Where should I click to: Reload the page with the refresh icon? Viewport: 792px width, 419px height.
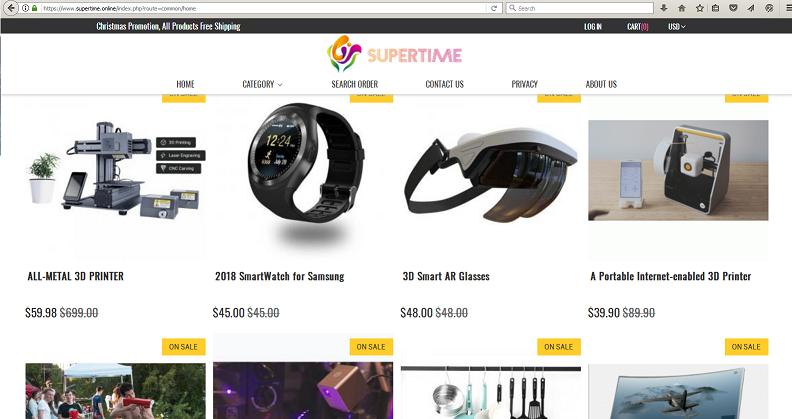[x=493, y=8]
